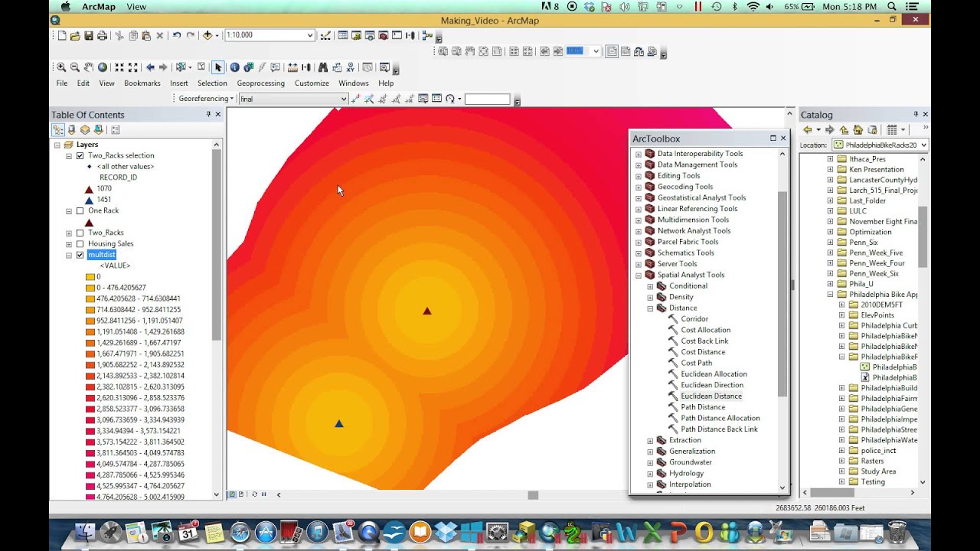Collapse the Distance toolset
The image size is (980, 551).
pyautogui.click(x=650, y=308)
